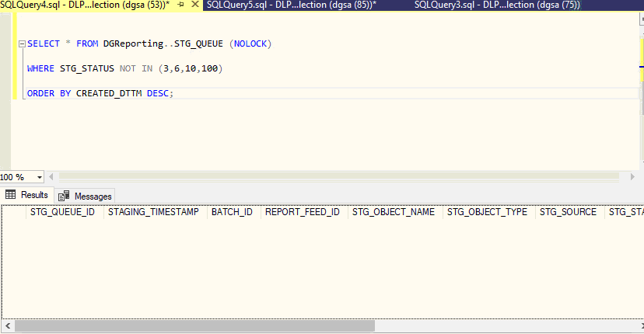644x334 pixels.
Task: Select the REPORT_FEED_ID column header
Action: coord(302,212)
